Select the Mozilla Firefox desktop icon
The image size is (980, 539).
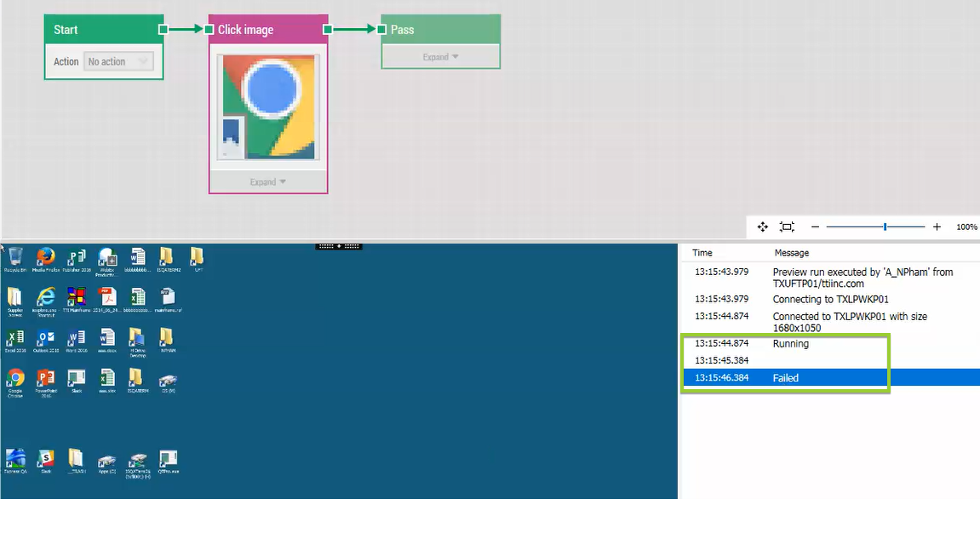coord(46,260)
